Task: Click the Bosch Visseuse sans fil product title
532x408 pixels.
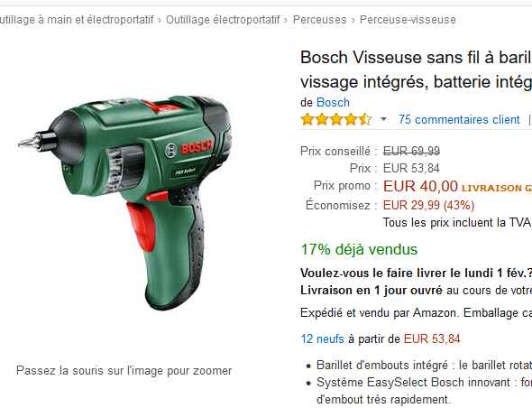Action: coord(416,70)
